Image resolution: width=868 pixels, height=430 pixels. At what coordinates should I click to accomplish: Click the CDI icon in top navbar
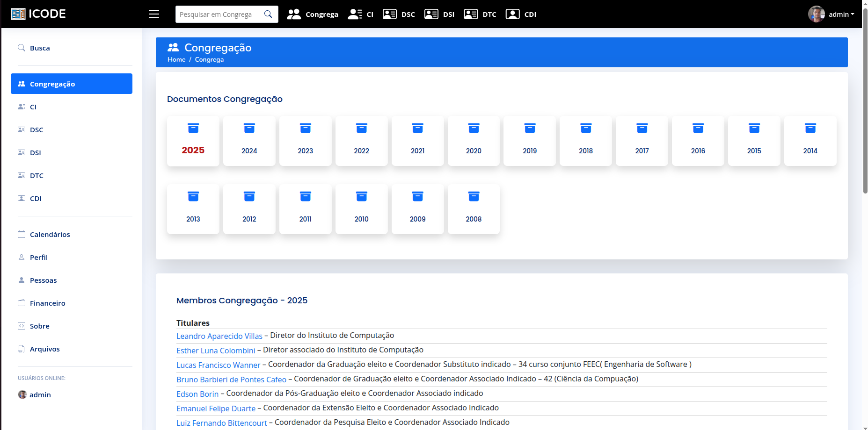tap(513, 14)
